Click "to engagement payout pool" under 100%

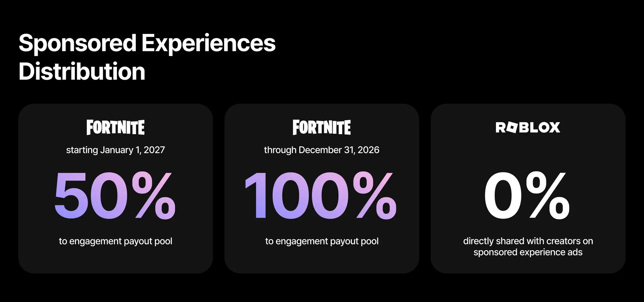point(322,241)
